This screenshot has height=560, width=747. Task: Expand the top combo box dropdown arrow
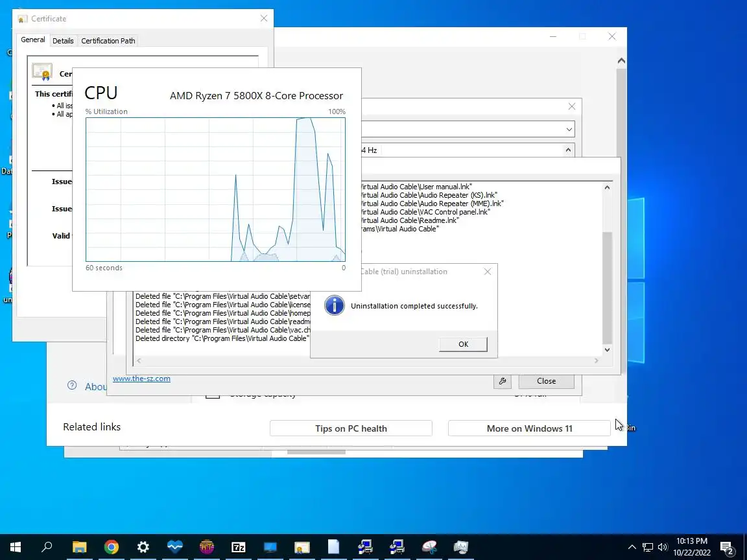(x=569, y=130)
